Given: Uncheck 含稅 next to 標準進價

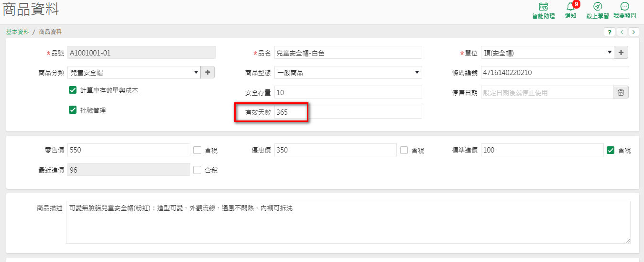Looking at the screenshot, I should 611,150.
